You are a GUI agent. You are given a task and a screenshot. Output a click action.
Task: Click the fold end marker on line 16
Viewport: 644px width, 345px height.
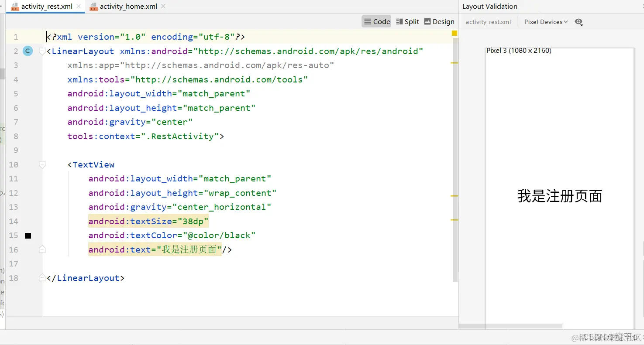pyautogui.click(x=42, y=249)
